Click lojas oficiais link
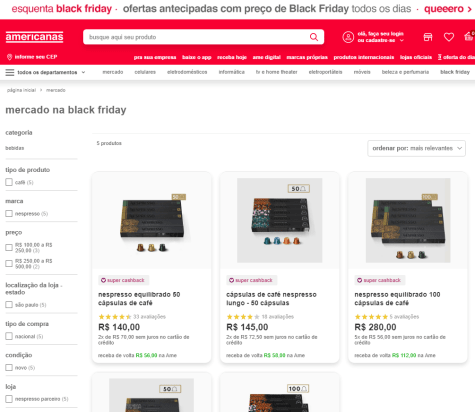The image size is (475, 412). [x=416, y=57]
